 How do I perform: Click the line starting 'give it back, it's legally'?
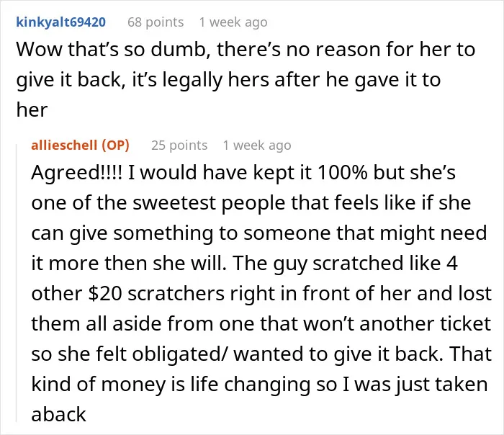(x=228, y=80)
